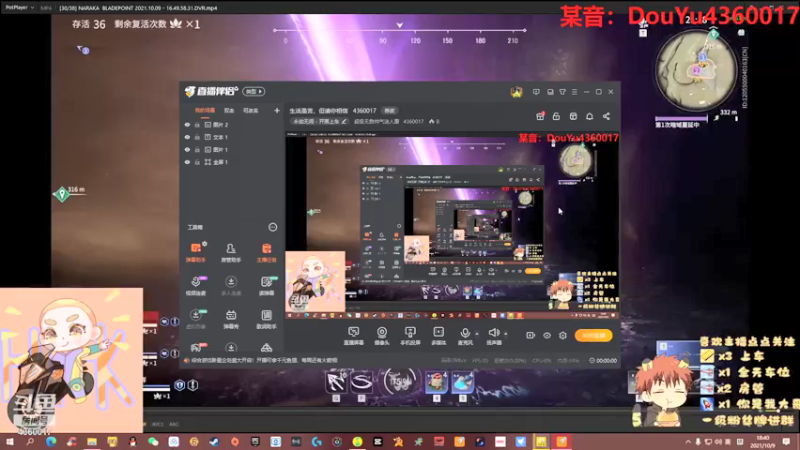Toggle lock on 文本 1 source

click(x=197, y=137)
